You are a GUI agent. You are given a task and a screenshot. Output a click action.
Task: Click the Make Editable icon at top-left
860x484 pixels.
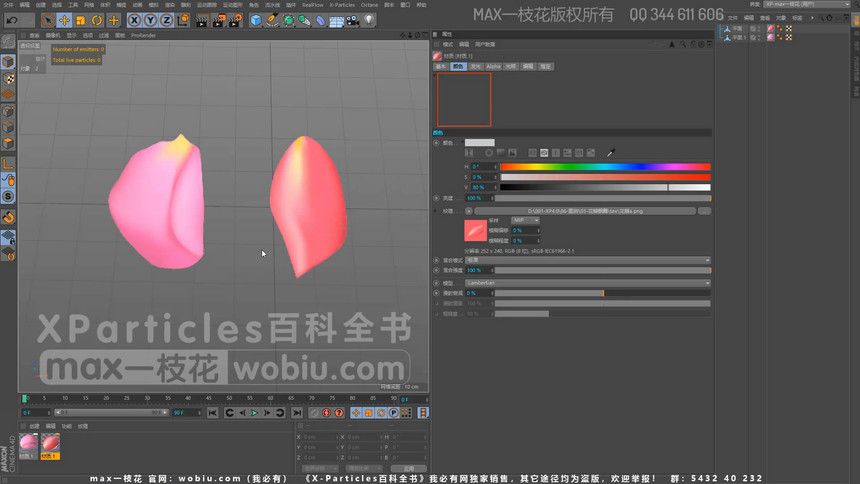[8, 42]
